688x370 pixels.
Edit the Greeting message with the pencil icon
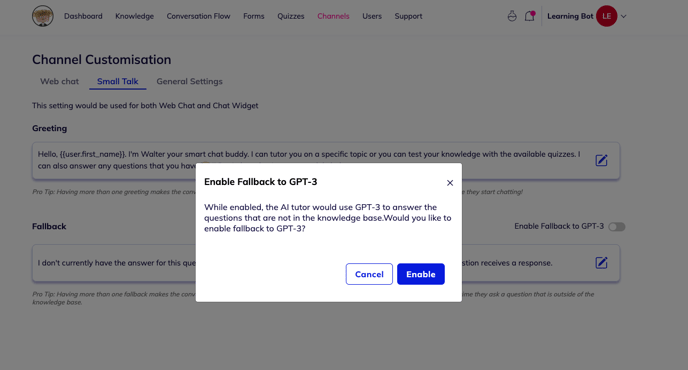pos(601,160)
